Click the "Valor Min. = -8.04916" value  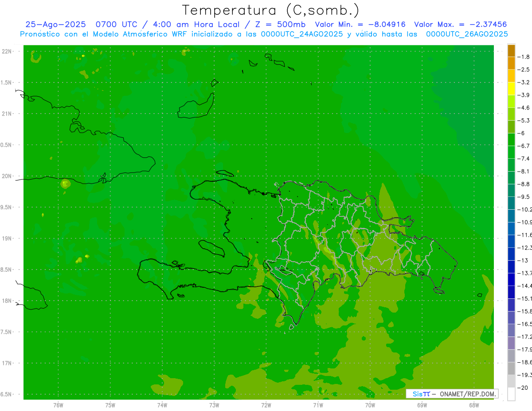(360, 24)
